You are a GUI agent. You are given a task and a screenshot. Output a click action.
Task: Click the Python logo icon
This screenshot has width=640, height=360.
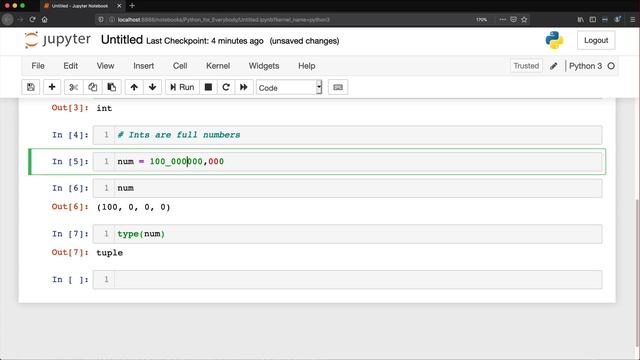554,40
